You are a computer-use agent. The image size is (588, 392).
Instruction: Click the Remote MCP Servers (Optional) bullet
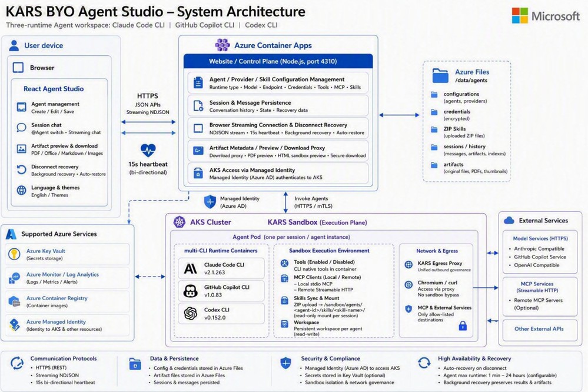(x=538, y=304)
